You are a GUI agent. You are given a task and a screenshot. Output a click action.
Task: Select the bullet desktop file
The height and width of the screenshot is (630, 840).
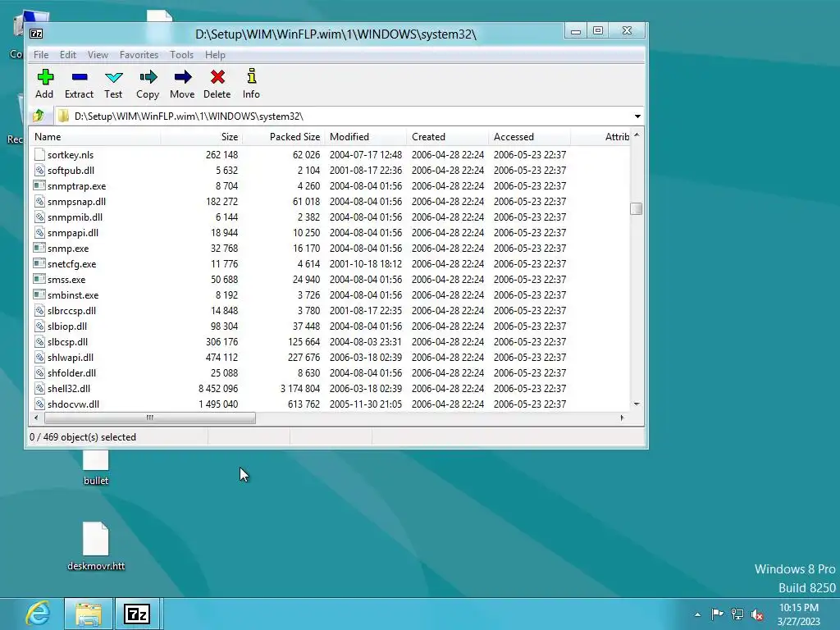pyautogui.click(x=96, y=468)
